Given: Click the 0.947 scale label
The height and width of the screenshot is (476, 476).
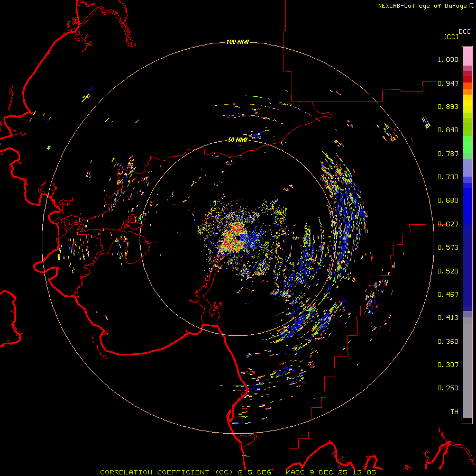Looking at the screenshot, I should coord(448,83).
